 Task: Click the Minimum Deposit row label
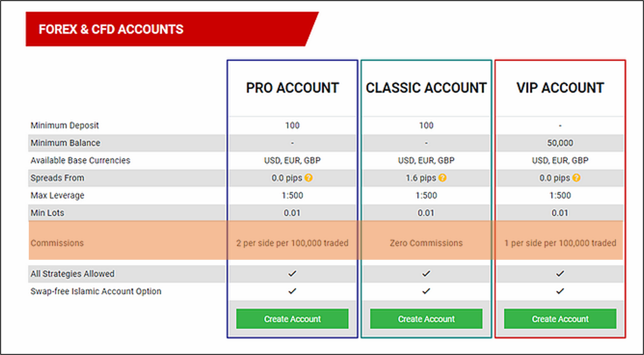coord(65,125)
